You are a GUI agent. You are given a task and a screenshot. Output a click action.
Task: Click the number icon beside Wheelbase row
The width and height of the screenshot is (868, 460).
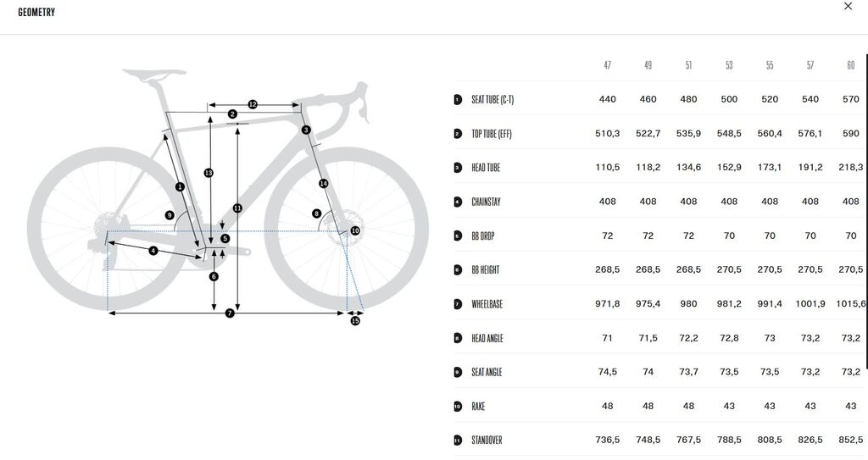pyautogui.click(x=458, y=304)
